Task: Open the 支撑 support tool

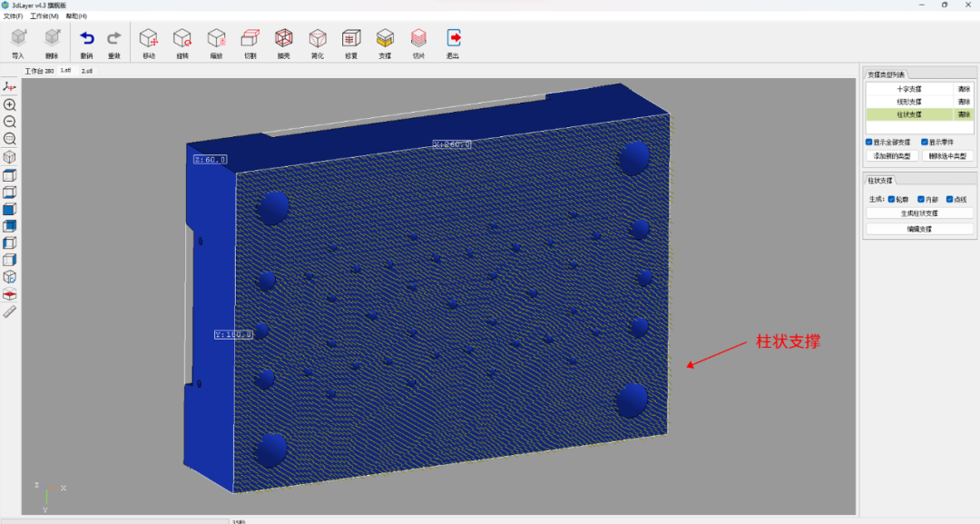Action: click(x=385, y=39)
